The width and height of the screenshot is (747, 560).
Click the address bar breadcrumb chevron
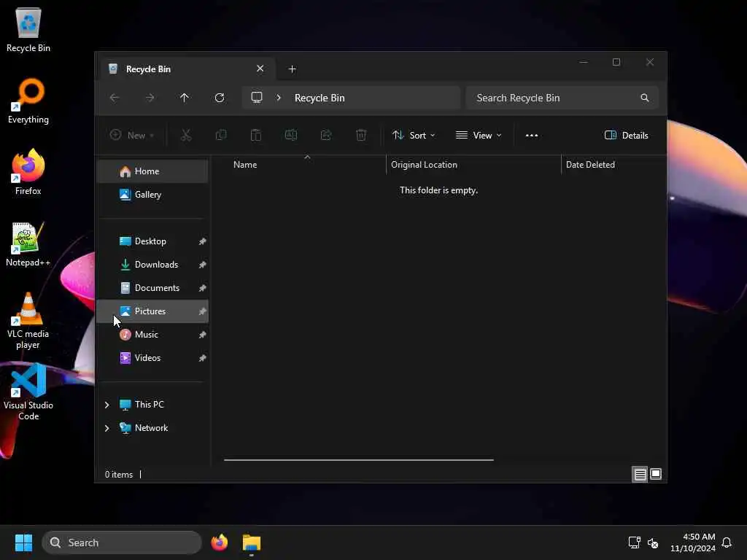tap(279, 98)
